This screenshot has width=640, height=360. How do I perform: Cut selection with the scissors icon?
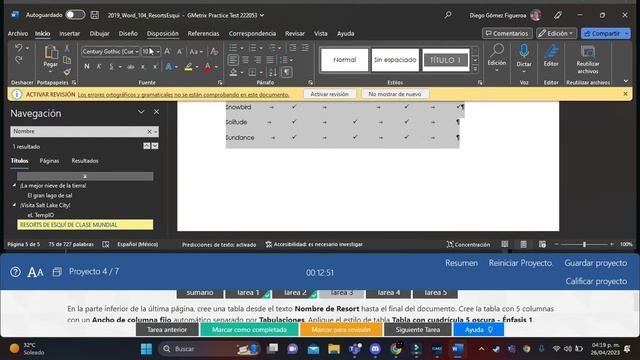[x=67, y=48]
